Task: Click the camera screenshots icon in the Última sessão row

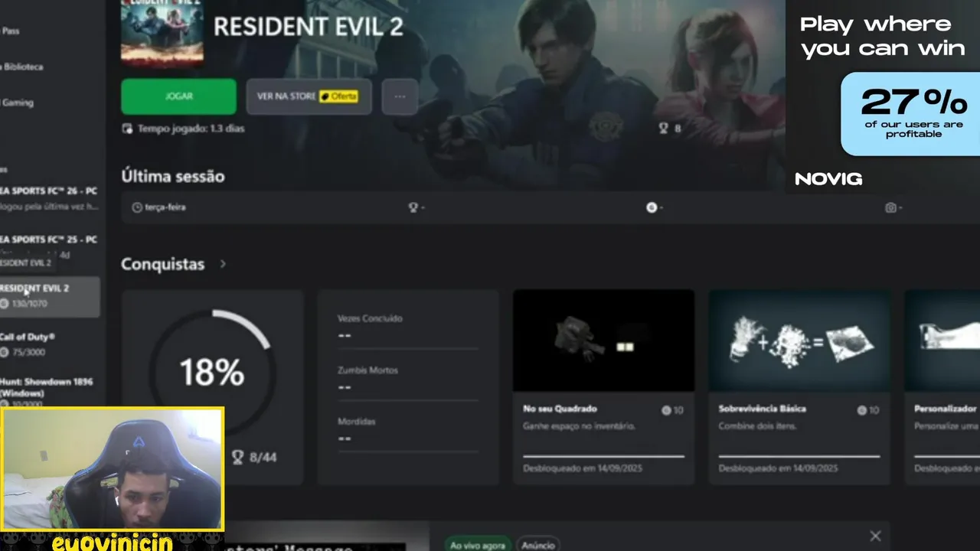Action: click(x=890, y=207)
